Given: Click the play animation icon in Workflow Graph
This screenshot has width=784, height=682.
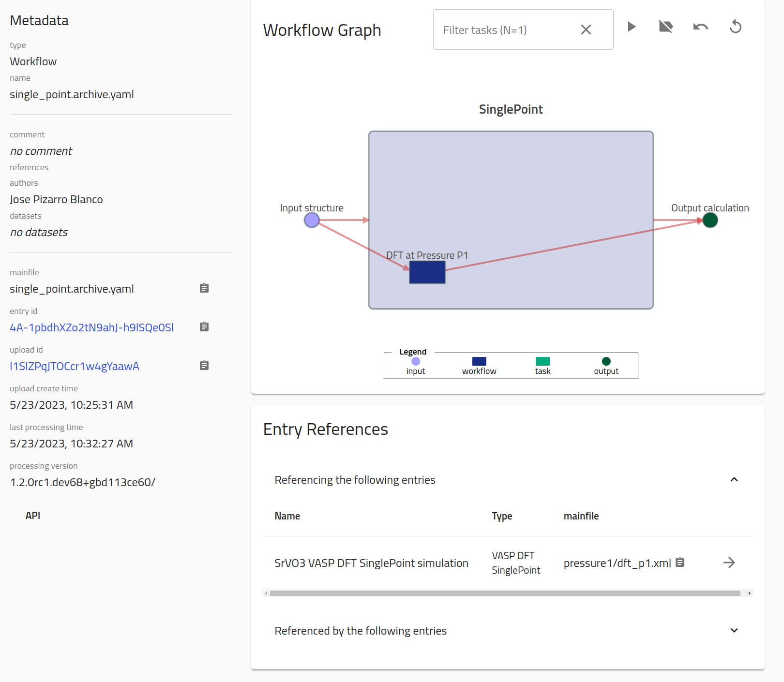Looking at the screenshot, I should [x=631, y=27].
